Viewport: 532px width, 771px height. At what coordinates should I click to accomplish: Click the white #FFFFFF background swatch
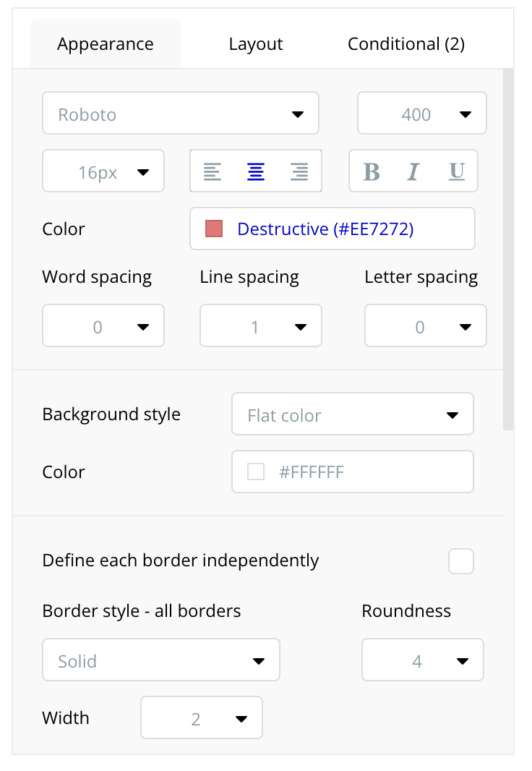(256, 472)
